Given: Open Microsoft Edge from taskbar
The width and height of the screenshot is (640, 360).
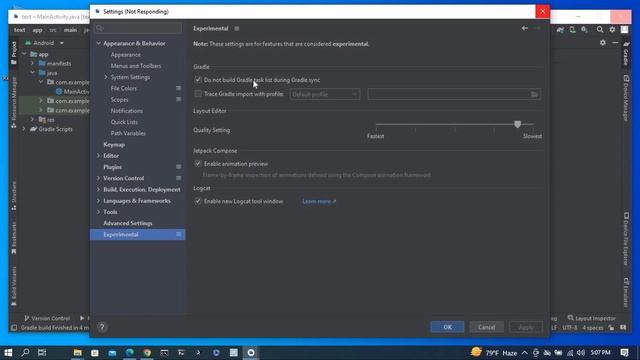Looking at the screenshot, I should (x=130, y=353).
